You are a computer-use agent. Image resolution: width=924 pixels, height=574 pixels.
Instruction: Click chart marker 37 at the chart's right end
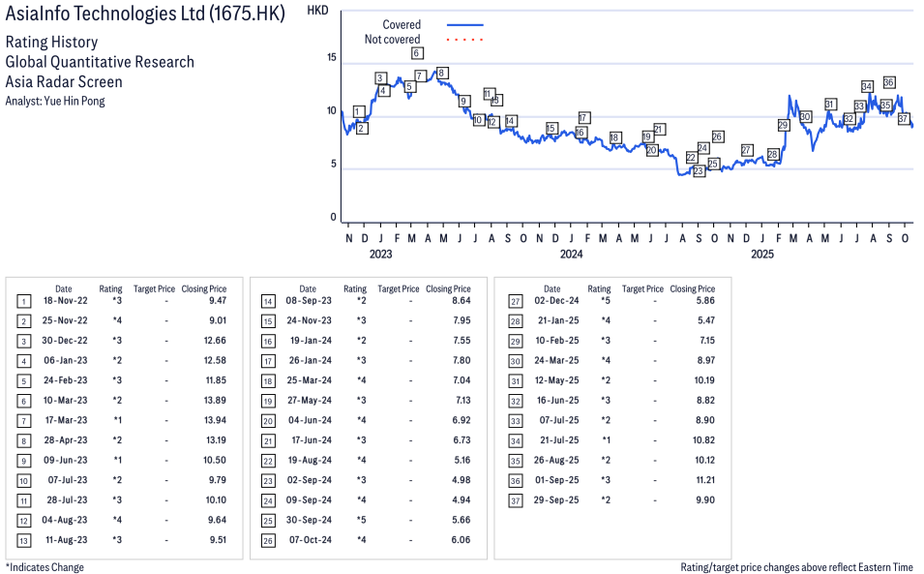point(903,118)
